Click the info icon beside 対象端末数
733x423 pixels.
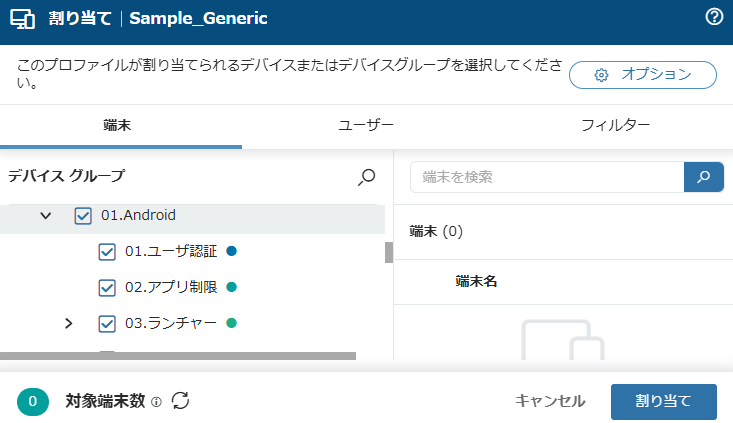tap(156, 402)
